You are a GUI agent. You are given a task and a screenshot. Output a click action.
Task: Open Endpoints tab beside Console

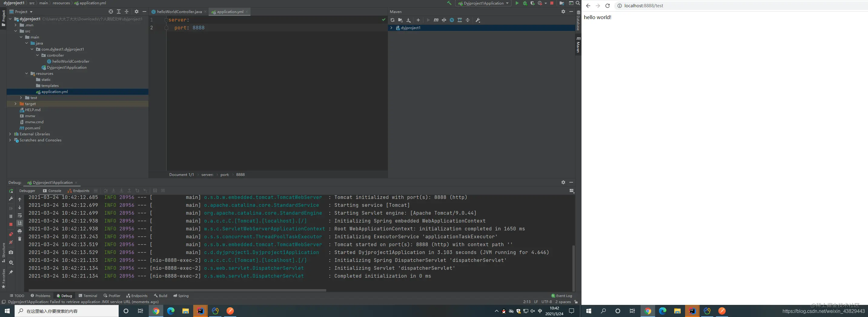78,191
